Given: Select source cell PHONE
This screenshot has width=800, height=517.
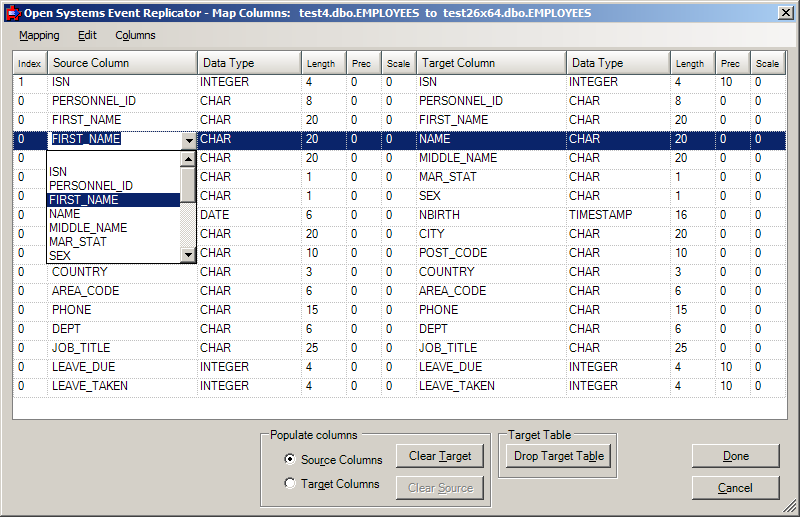Looking at the screenshot, I should (122, 310).
